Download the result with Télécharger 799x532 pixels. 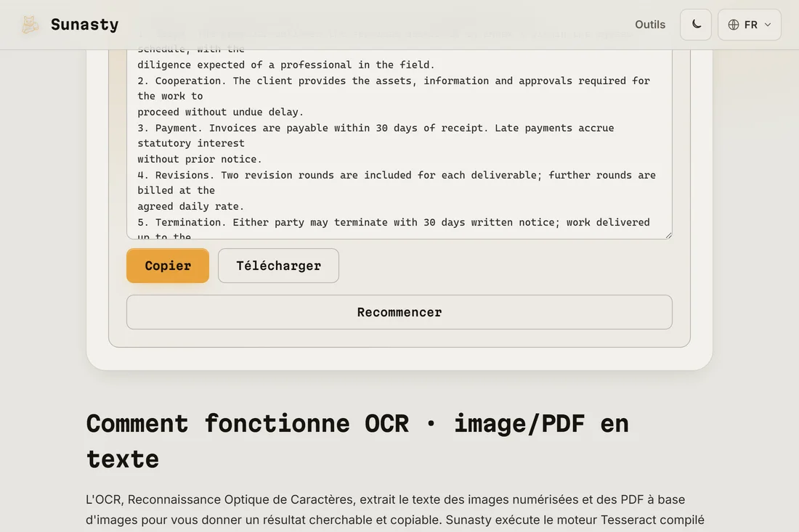(278, 266)
